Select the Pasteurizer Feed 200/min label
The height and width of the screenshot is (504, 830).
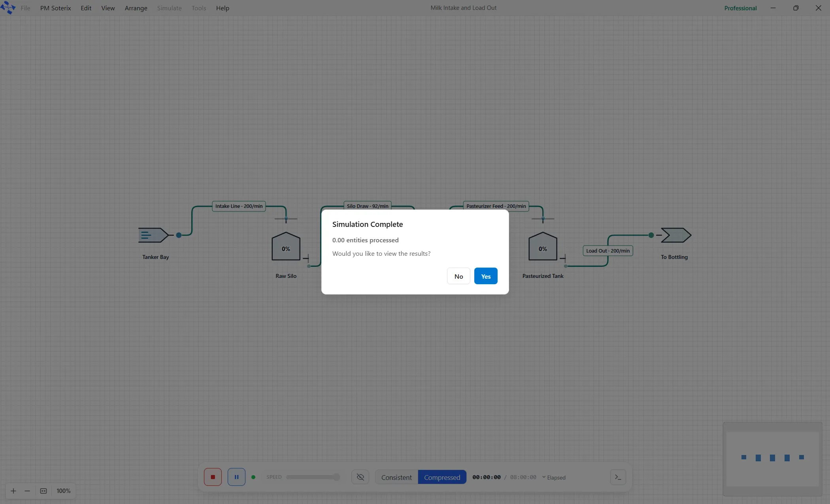click(x=496, y=206)
